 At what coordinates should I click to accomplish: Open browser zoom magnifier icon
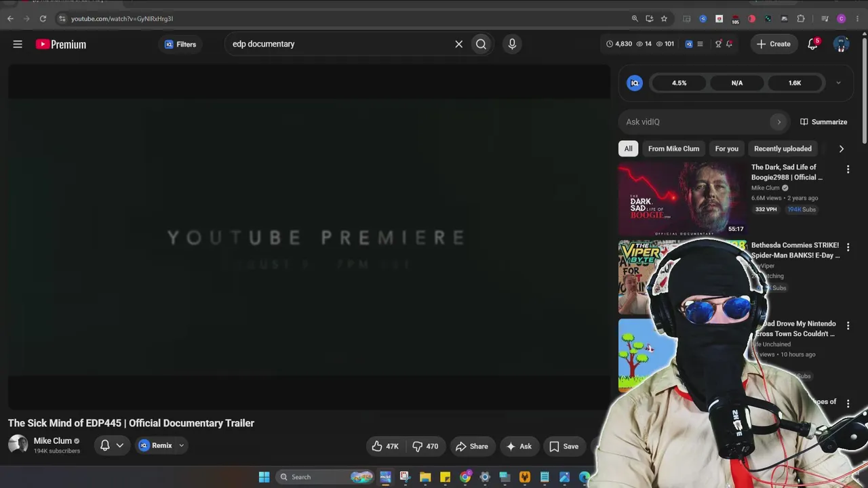(x=635, y=18)
